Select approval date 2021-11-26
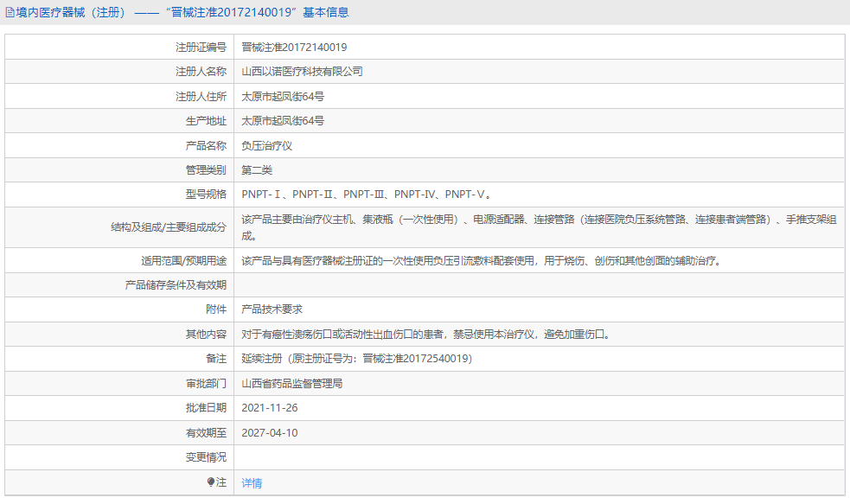The width and height of the screenshot is (850, 504). click(x=270, y=408)
